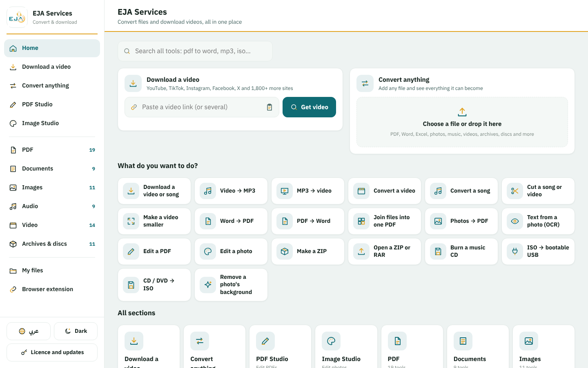Select Documents category in sidebar
Viewport: 588px width, 368px height.
(x=52, y=169)
